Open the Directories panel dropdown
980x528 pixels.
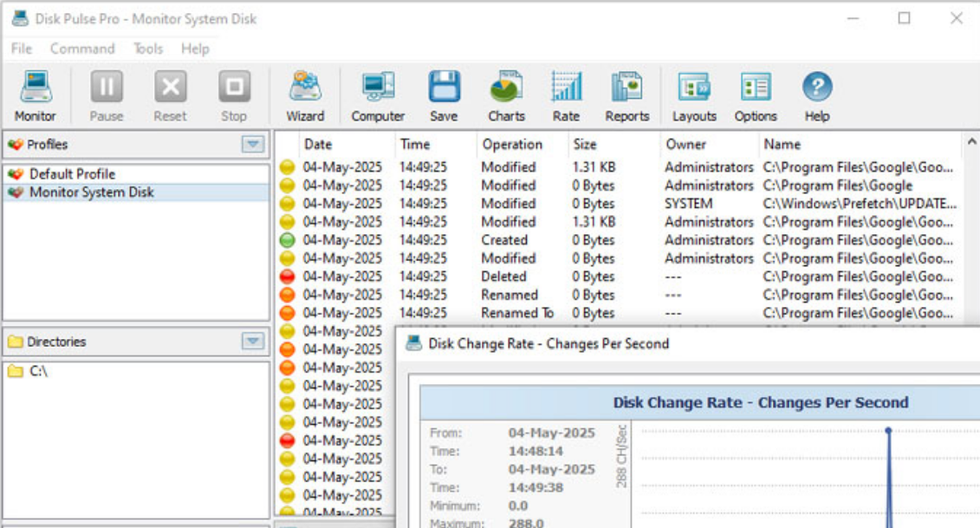tap(254, 341)
